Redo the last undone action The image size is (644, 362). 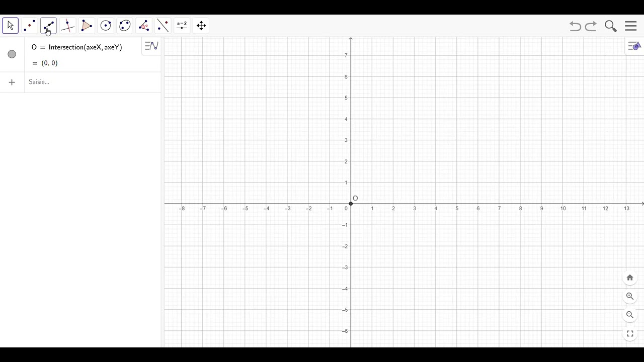pos(591,26)
